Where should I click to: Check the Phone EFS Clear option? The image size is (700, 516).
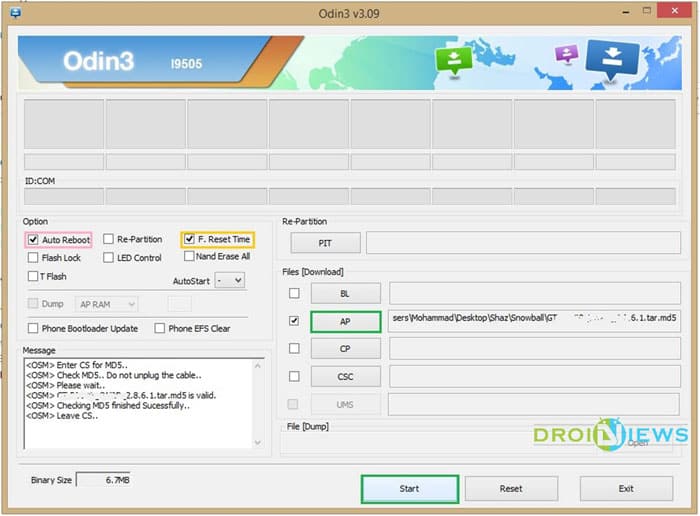[x=160, y=329]
